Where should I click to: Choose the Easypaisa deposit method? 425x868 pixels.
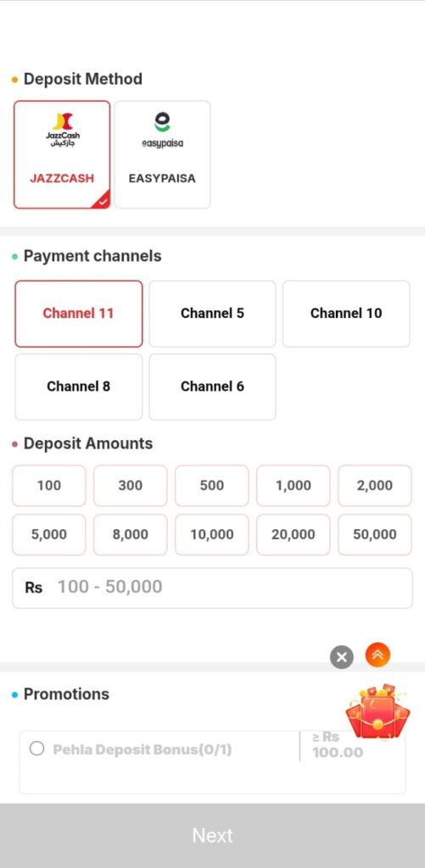click(162, 154)
